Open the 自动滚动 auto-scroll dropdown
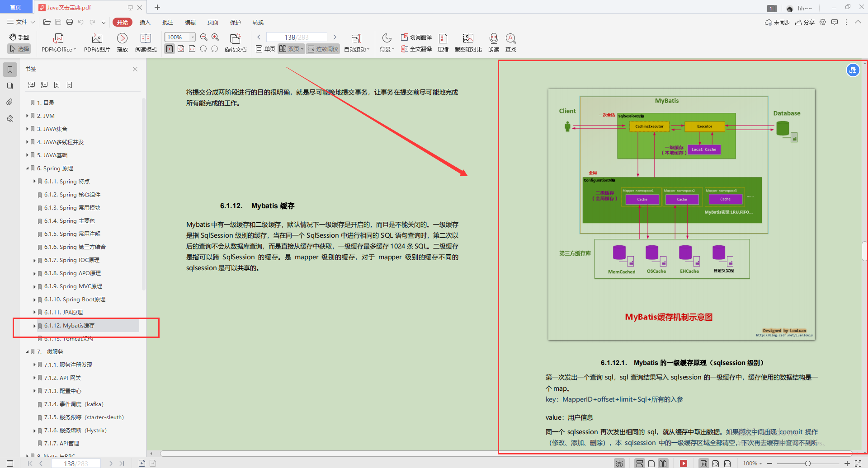 click(x=357, y=49)
